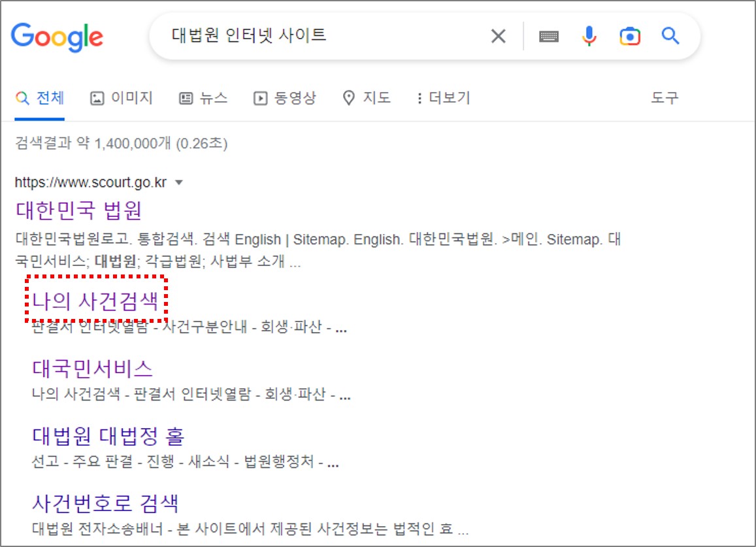Viewport: 756px width, 547px height.
Task: Open the on-screen keyboard icon
Action: 549,36
